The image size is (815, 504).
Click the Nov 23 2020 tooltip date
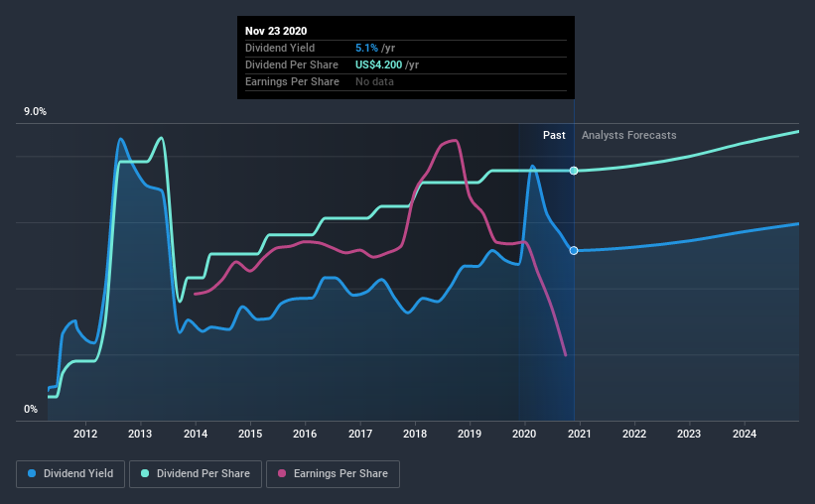pos(276,31)
